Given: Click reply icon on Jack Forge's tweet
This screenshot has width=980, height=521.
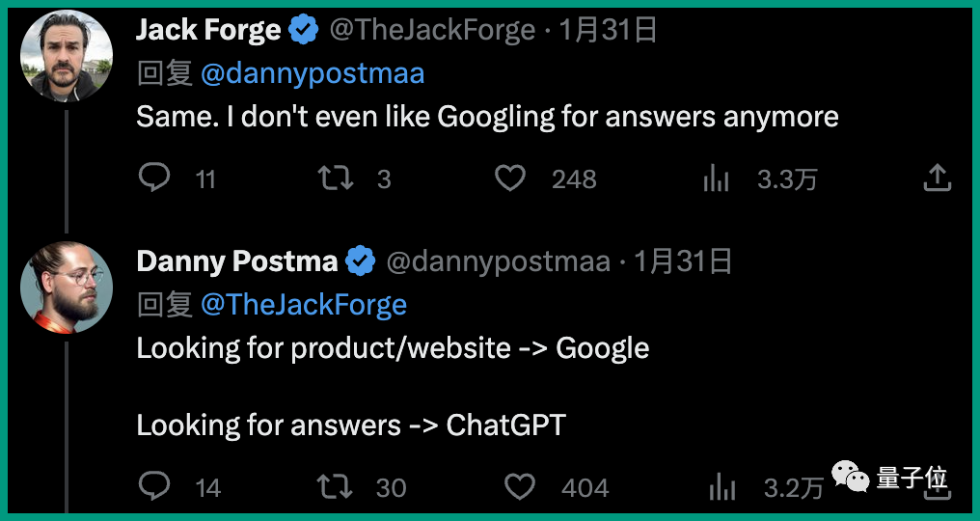Looking at the screenshot, I should 154,178.
